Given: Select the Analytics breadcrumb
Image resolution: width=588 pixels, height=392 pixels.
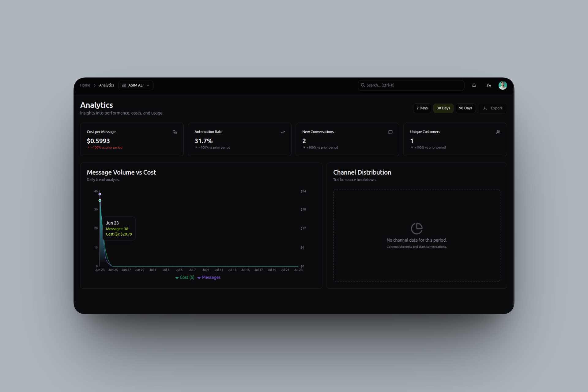Looking at the screenshot, I should point(107,85).
